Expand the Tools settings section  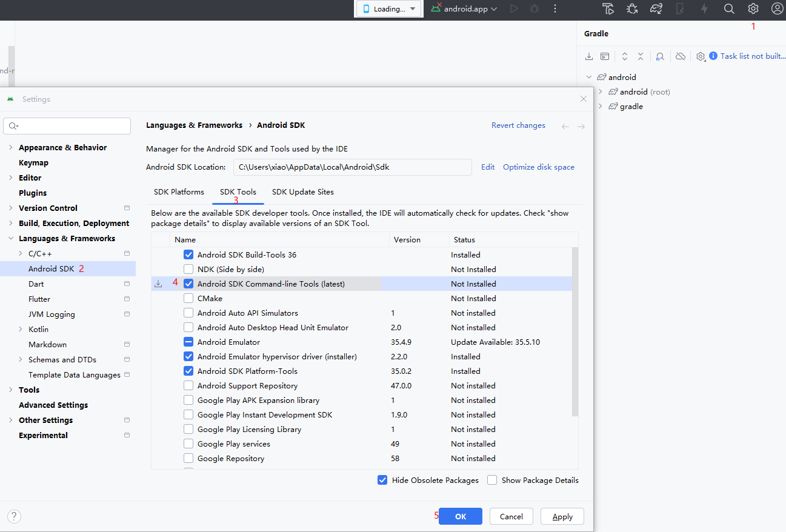pyautogui.click(x=10, y=390)
